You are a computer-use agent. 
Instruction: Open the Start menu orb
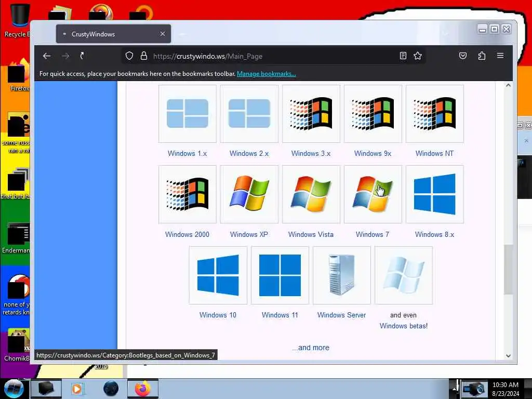[x=14, y=389]
